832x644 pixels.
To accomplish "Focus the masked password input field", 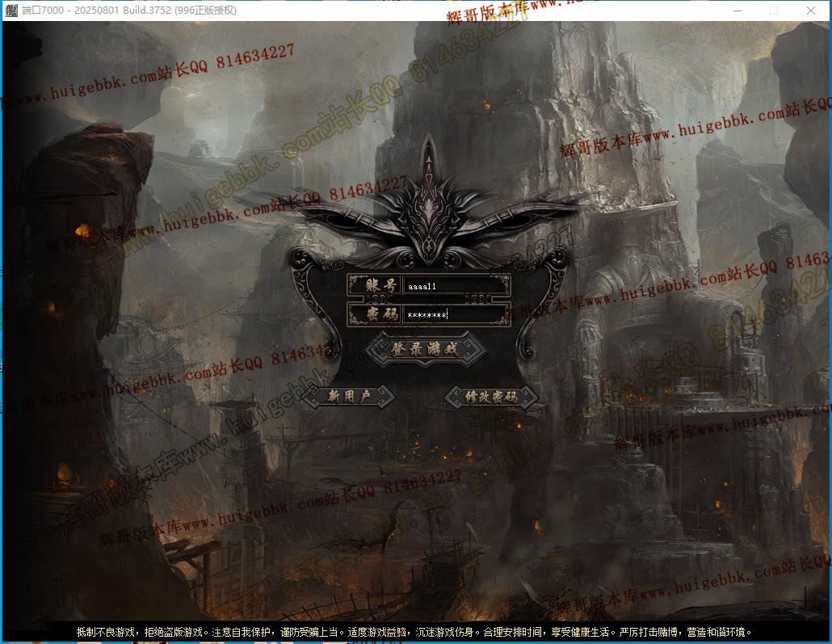I will pos(456,314).
